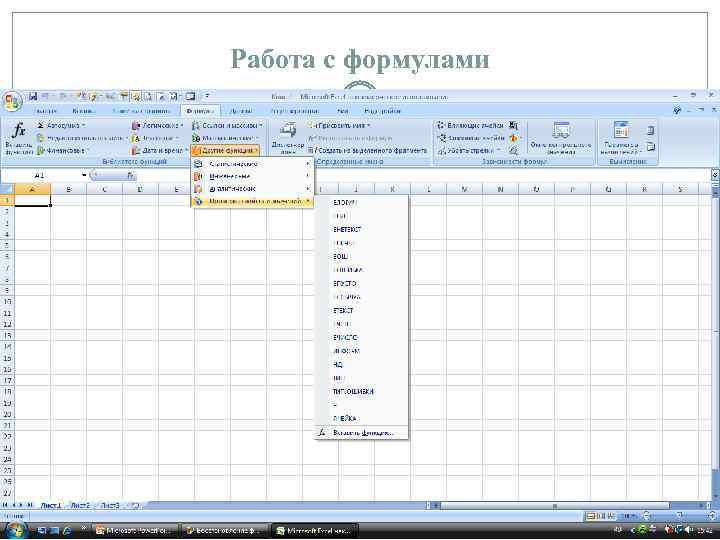Open the Microsoft PowerPoint taskbar button
Image resolution: width=720 pixels, height=540 pixels.
point(133,530)
